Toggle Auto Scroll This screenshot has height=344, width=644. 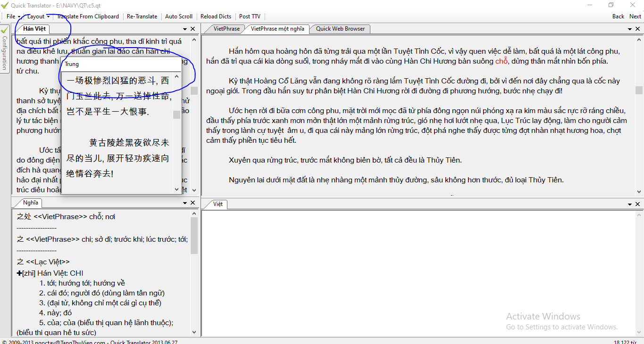[x=179, y=16]
